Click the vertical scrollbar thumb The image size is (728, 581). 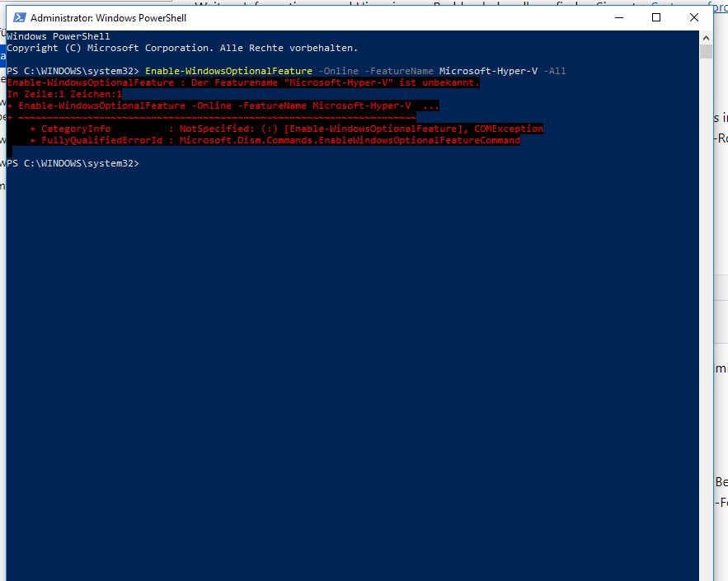coord(706,52)
